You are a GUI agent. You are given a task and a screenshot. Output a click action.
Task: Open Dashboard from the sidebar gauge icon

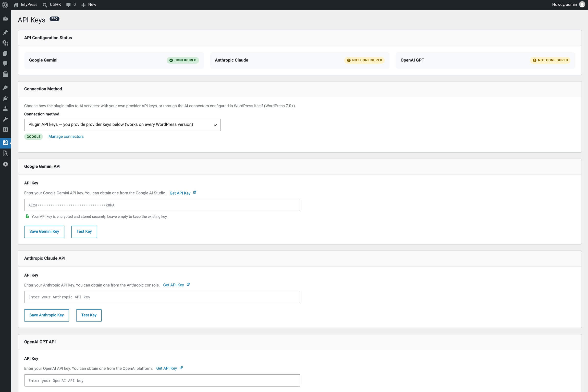pos(5,19)
